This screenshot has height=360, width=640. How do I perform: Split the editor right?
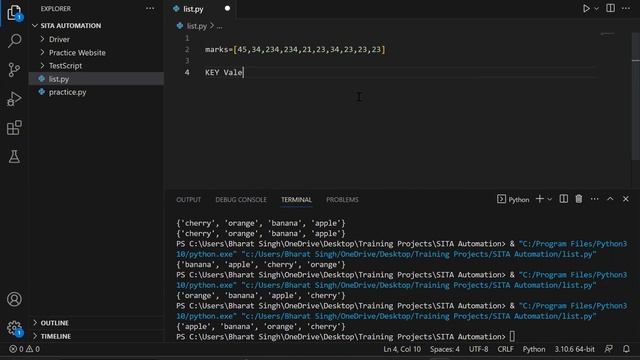pyautogui.click(x=610, y=8)
